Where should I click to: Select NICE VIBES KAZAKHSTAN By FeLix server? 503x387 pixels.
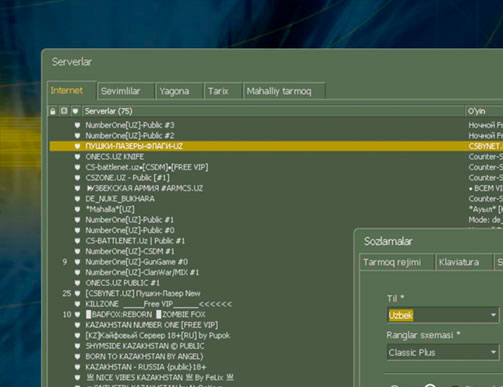(160, 378)
